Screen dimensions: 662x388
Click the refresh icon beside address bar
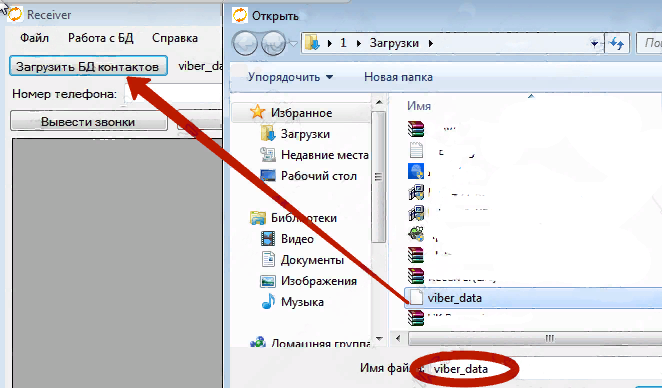617,43
